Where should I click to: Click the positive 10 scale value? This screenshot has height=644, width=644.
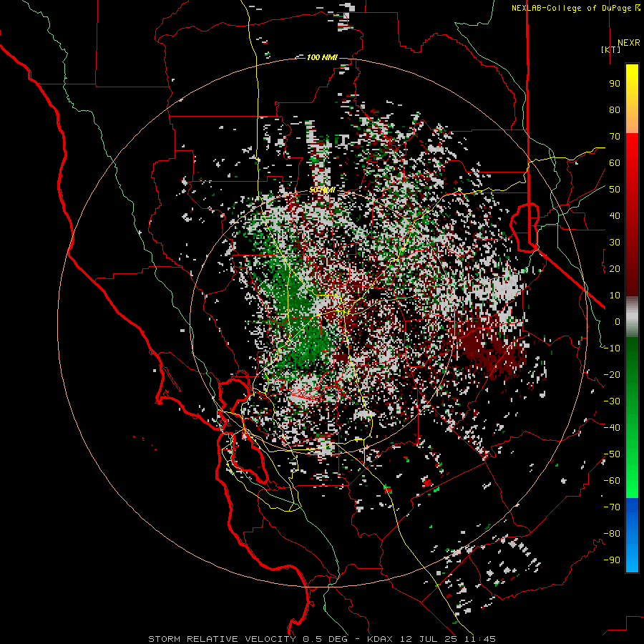[x=615, y=296]
